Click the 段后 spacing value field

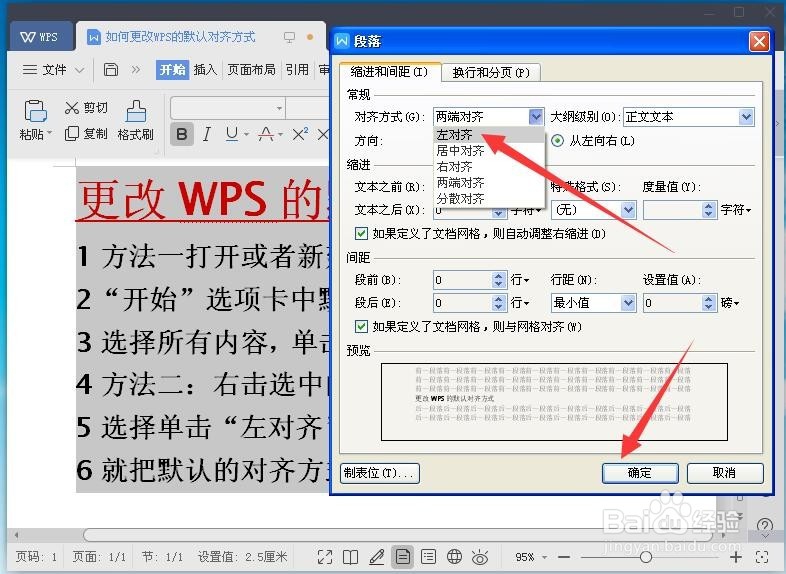[x=462, y=303]
